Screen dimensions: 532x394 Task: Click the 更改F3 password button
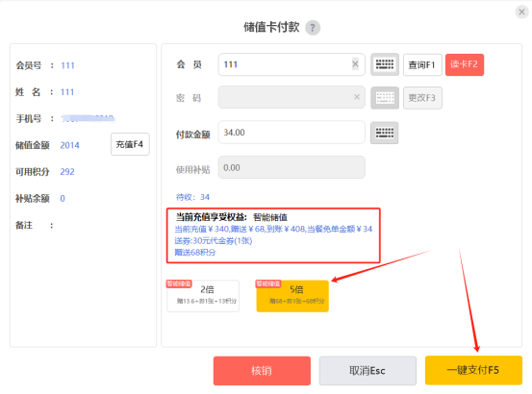point(422,98)
